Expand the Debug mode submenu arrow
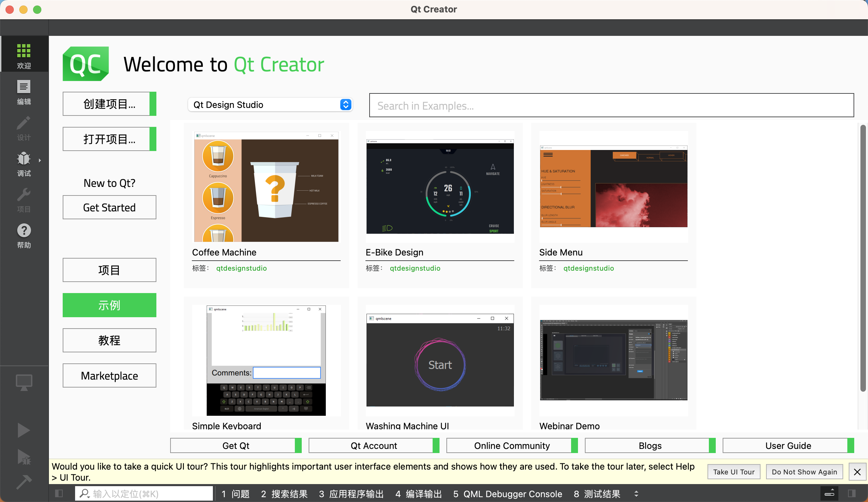This screenshot has width=868, height=502. coord(40,160)
